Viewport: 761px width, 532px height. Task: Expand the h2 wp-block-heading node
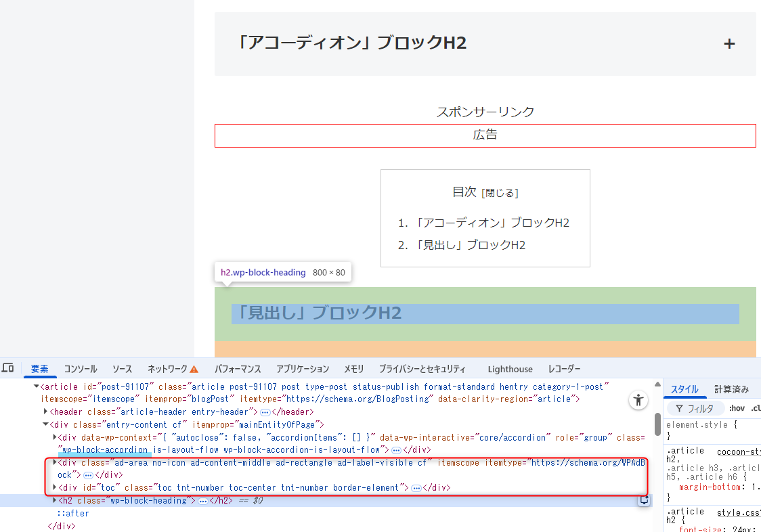pos(55,501)
